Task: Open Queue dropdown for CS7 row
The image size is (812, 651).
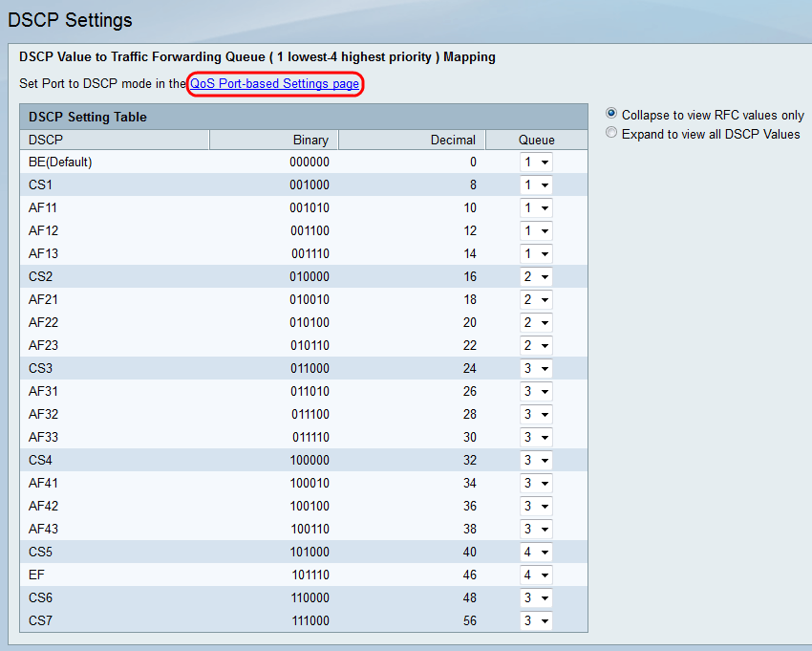Action: 536,621
